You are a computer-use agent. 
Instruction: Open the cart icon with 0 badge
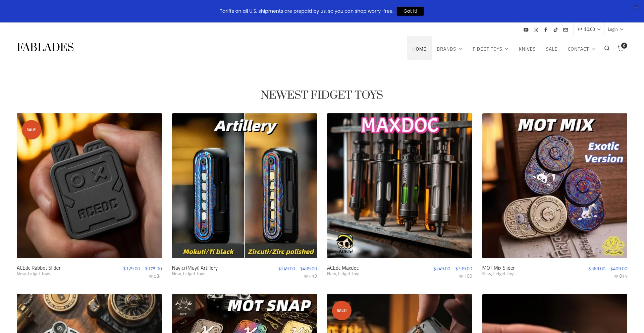622,48
